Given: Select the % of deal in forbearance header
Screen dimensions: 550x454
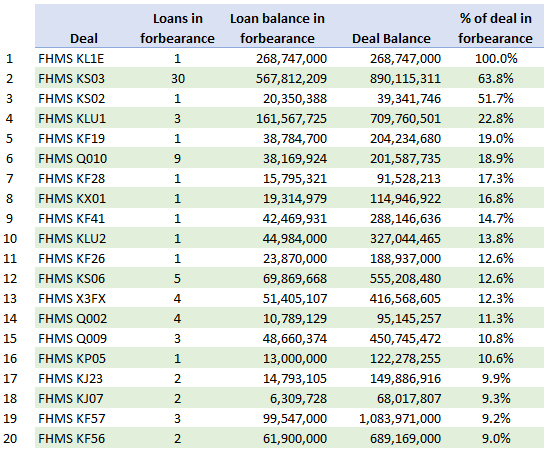Looking at the screenshot, I should pyautogui.click(x=495, y=28).
